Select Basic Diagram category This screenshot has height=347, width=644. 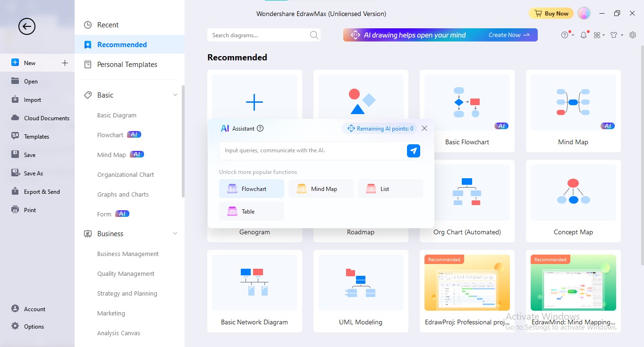(x=117, y=115)
